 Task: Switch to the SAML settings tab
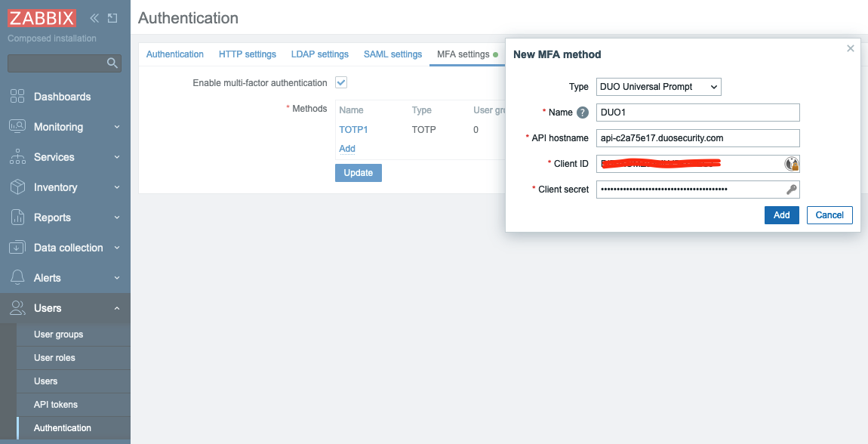(392, 54)
